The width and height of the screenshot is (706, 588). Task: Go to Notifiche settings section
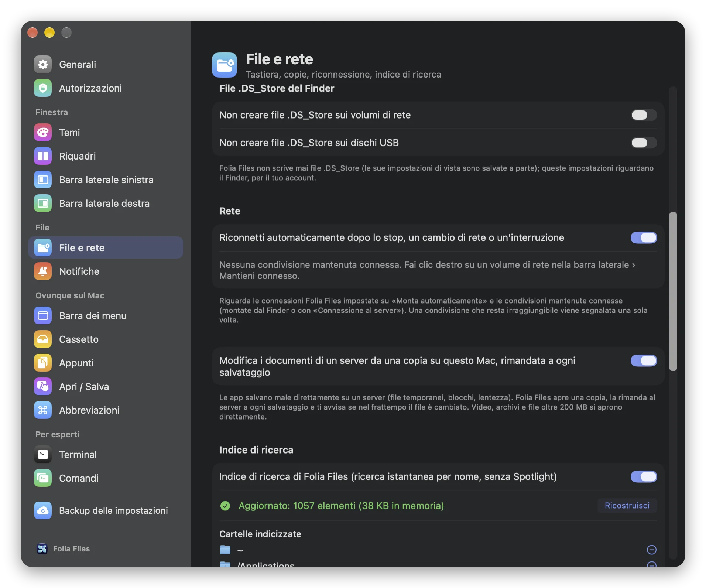point(106,271)
